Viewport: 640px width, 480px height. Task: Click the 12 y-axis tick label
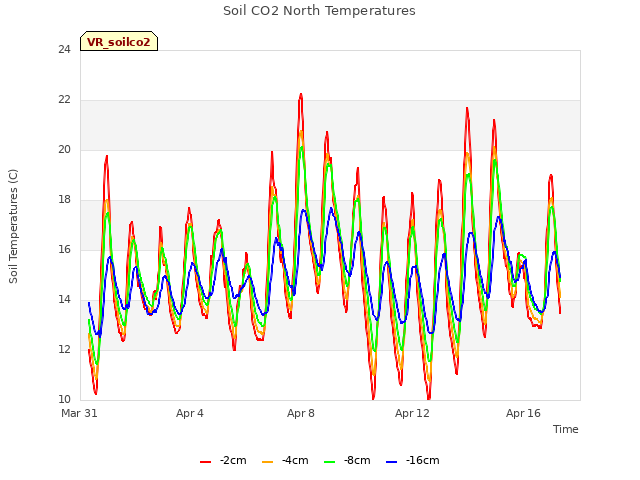coord(64,349)
